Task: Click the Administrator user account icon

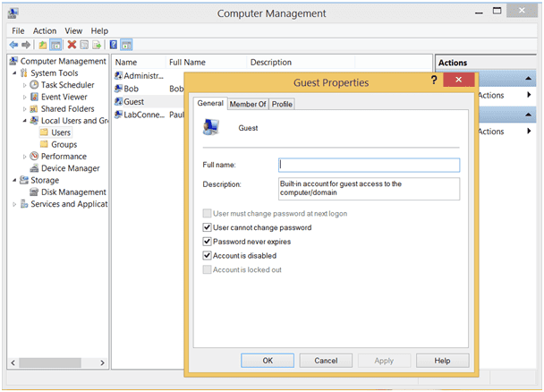Action: (118, 75)
